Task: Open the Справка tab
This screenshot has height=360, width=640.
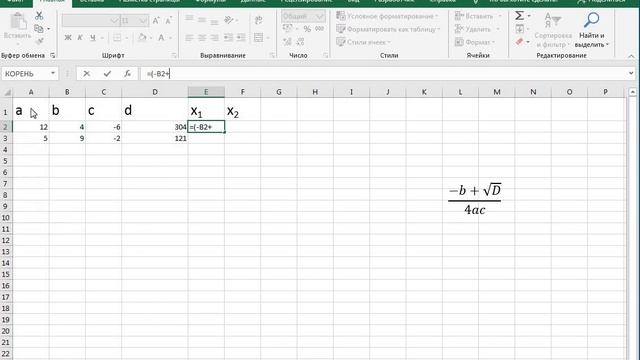Action: click(x=442, y=2)
